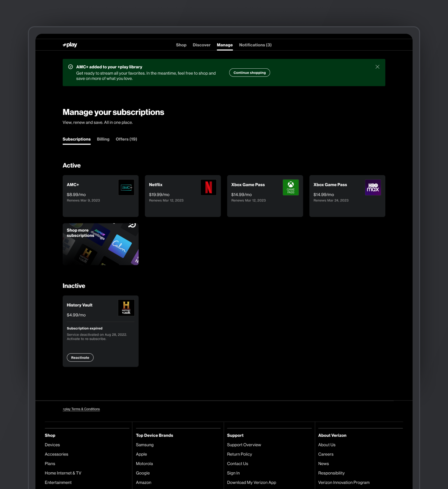Image resolution: width=448 pixels, height=489 pixels.
Task: Open the Google footer link
Action: pos(143,473)
